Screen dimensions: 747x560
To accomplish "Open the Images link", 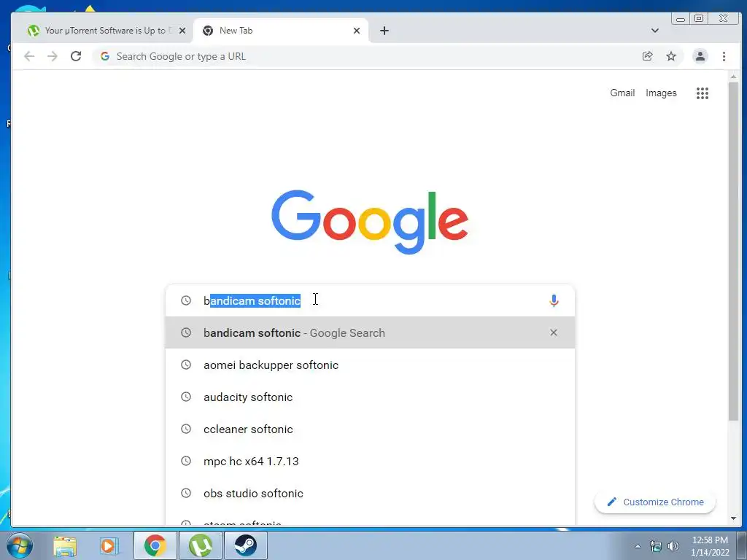I will click(x=661, y=93).
